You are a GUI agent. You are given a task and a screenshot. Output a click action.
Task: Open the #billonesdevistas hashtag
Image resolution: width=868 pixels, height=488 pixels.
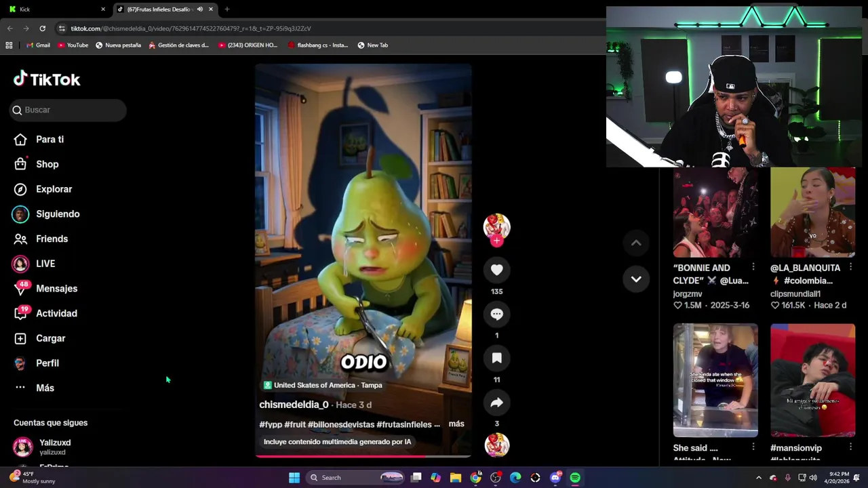[341, 424]
